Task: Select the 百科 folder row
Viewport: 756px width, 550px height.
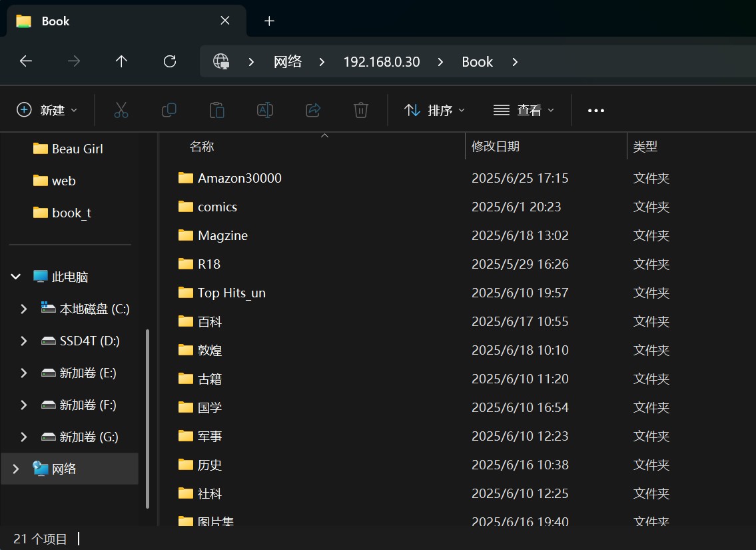Action: point(457,321)
